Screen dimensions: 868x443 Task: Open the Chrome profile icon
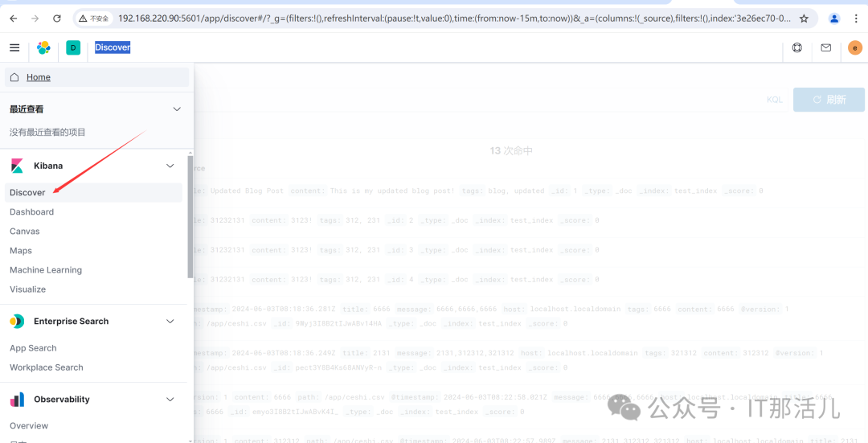pyautogui.click(x=834, y=18)
